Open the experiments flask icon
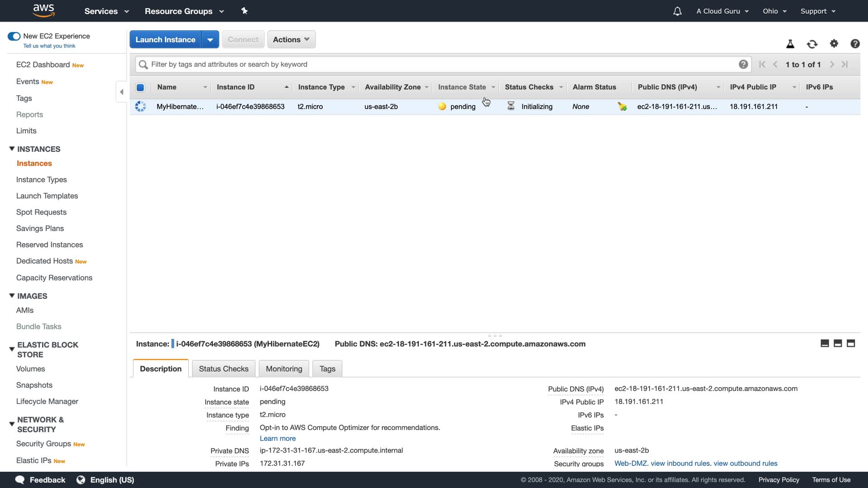The height and width of the screenshot is (488, 868). [790, 44]
